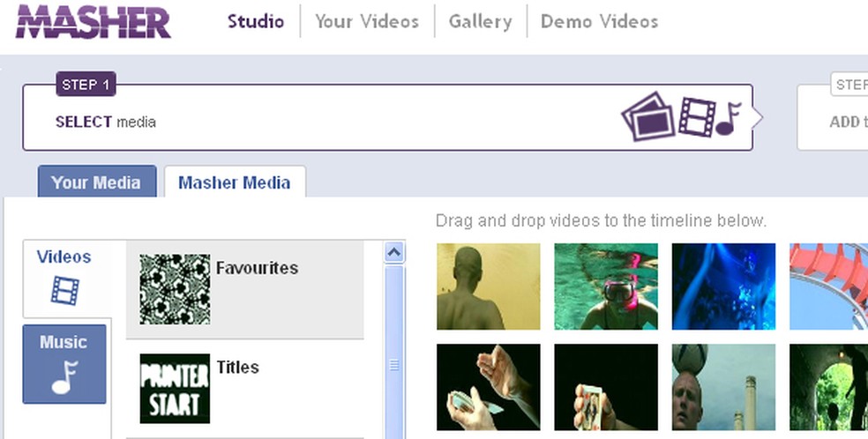Click the SELECT media step label
Screen dimensions: 868x439
tap(105, 122)
